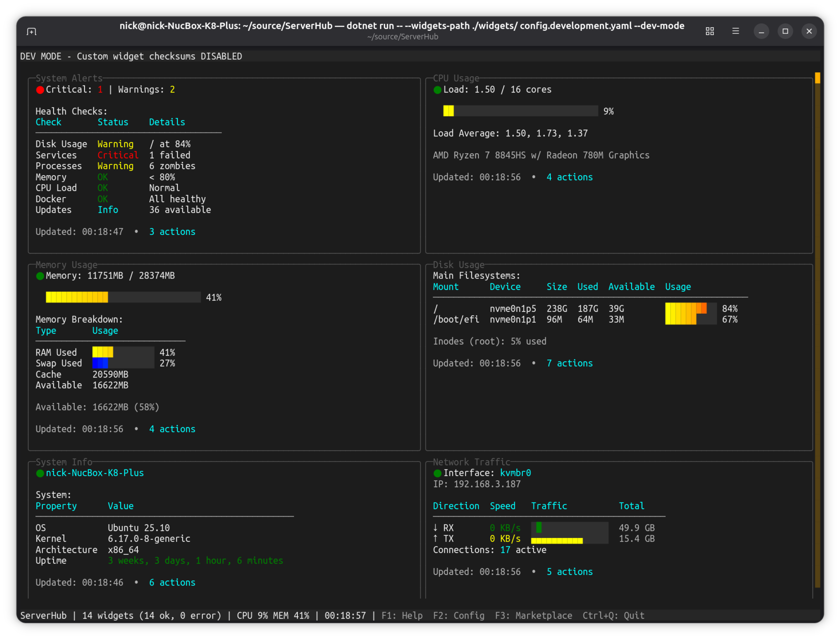Click F3: Marketplace in status bar
This screenshot has width=840, height=639.
point(534,616)
